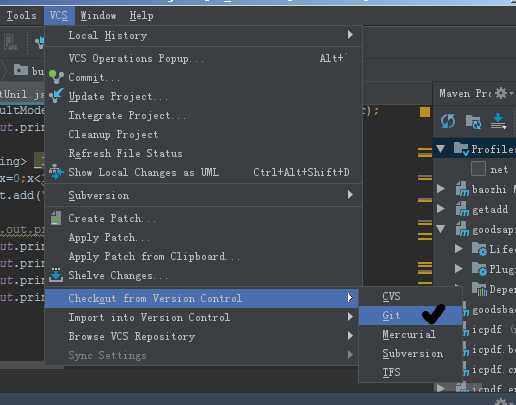Choose Refresh File Status
Image resolution: width=516 pixels, height=405 pixels.
203,153
